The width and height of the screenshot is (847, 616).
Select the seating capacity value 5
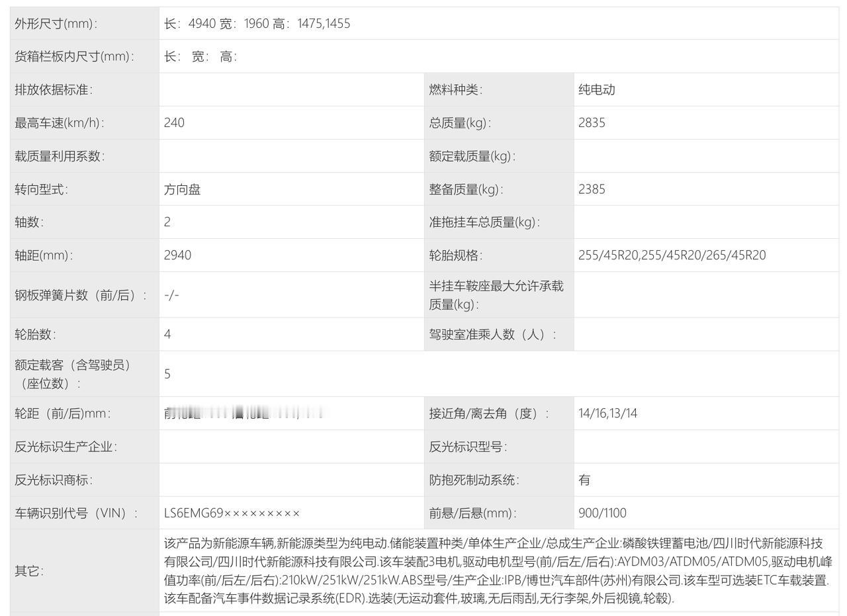pos(166,374)
